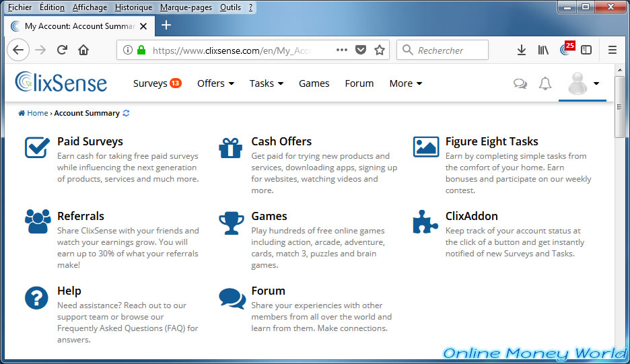Click the Surveys 13 count badge
The height and width of the screenshot is (364, 630).
click(x=176, y=83)
